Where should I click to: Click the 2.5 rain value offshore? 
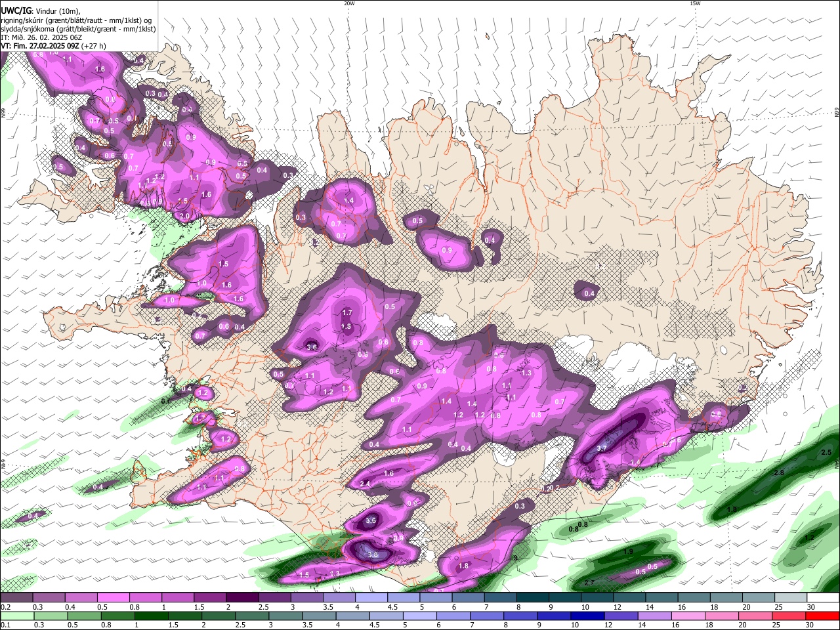(826, 453)
